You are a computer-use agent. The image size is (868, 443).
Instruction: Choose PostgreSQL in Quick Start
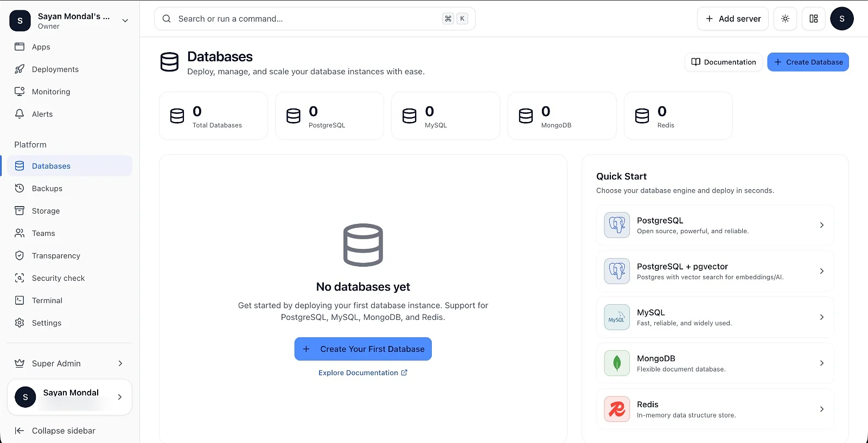pos(715,225)
